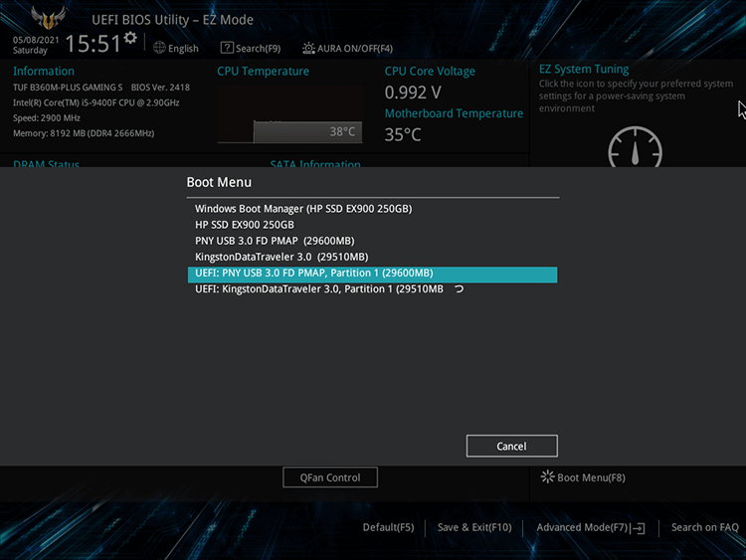This screenshot has height=560, width=746.
Task: Load Default(F5) settings
Action: (x=388, y=527)
